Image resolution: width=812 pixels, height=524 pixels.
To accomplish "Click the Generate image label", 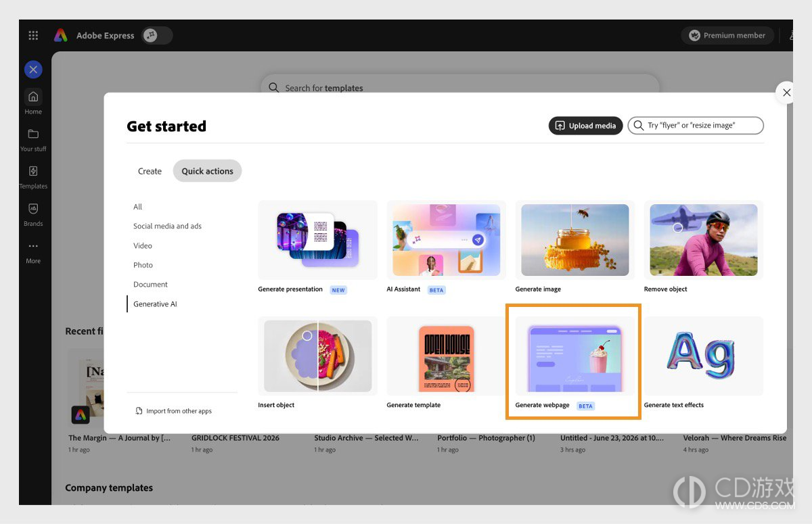I will (x=538, y=289).
